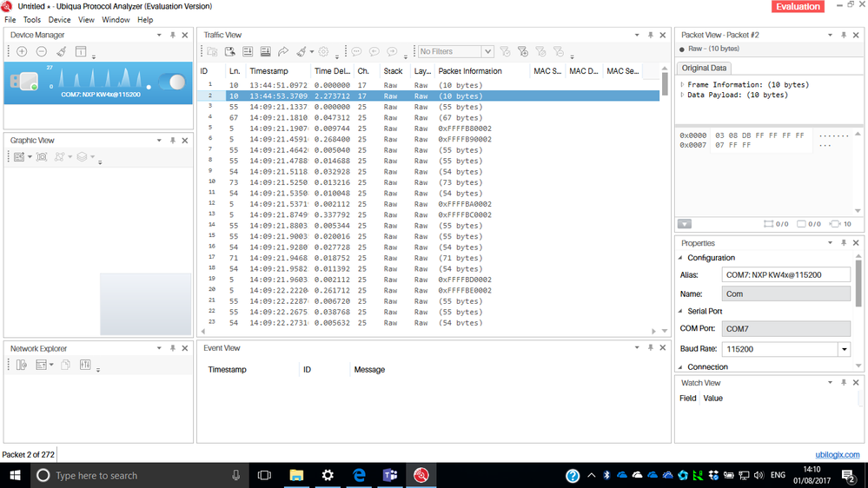The width and height of the screenshot is (868, 488).
Task: Open device layout panel icon in Device Manager
Action: [81, 51]
